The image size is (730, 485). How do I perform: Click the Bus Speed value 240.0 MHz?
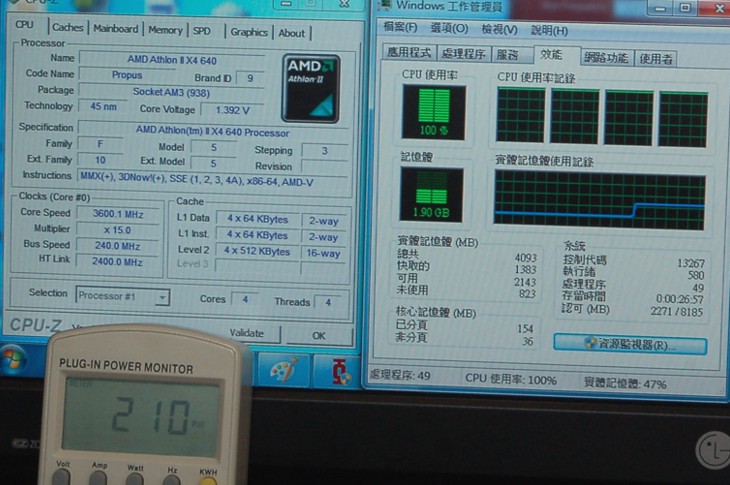117,246
